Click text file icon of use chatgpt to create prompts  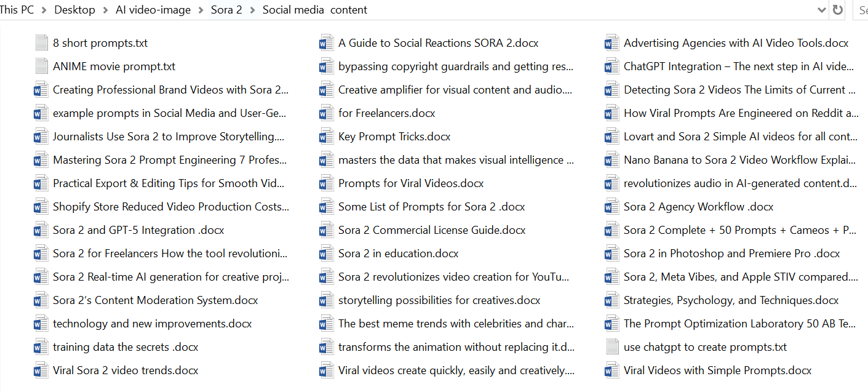(x=612, y=347)
